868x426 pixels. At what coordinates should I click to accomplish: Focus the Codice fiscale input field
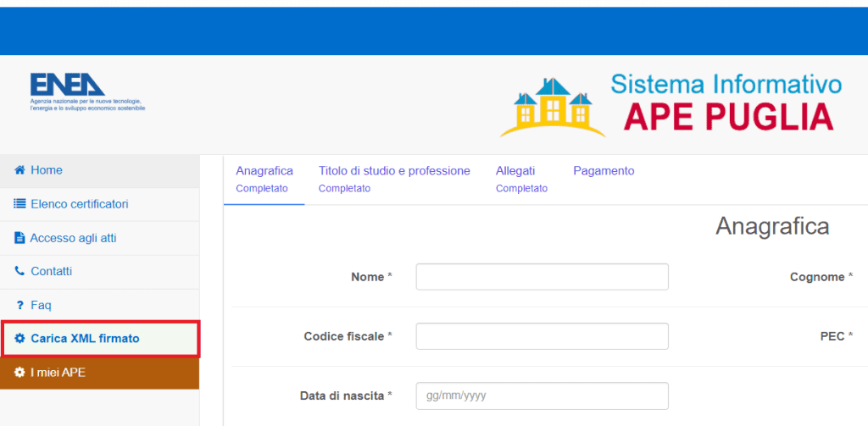[542, 336]
